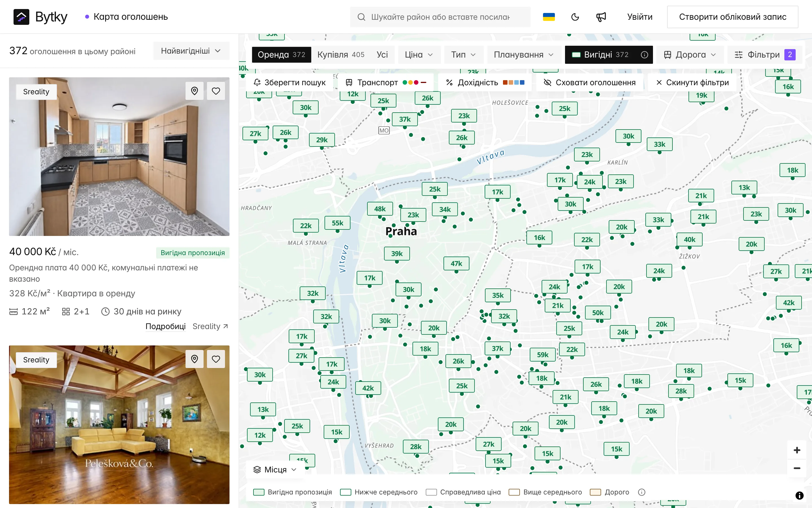Toggle Вигідна пропозиція legend checkbox
812x508 pixels.
click(x=259, y=492)
